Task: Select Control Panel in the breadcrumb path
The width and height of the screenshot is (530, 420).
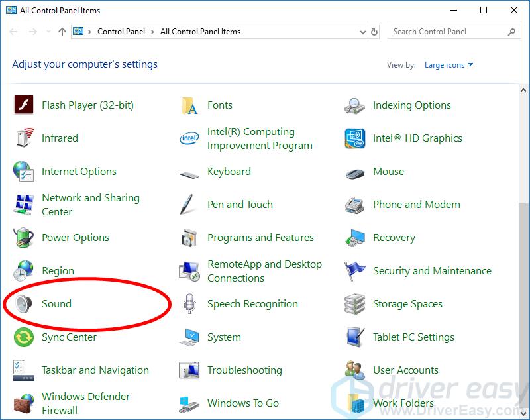Action: pyautogui.click(x=123, y=32)
